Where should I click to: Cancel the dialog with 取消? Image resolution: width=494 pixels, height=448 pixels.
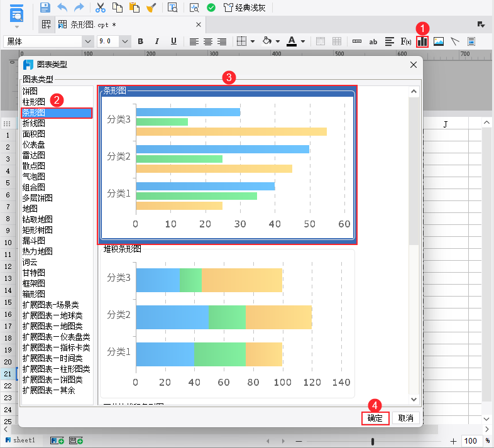pyautogui.click(x=406, y=418)
